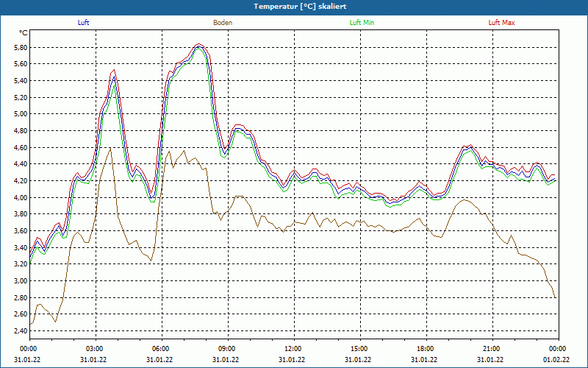The height and width of the screenshot is (368, 588).
Task: Toggle the Boden series legend entry
Action: [223, 23]
